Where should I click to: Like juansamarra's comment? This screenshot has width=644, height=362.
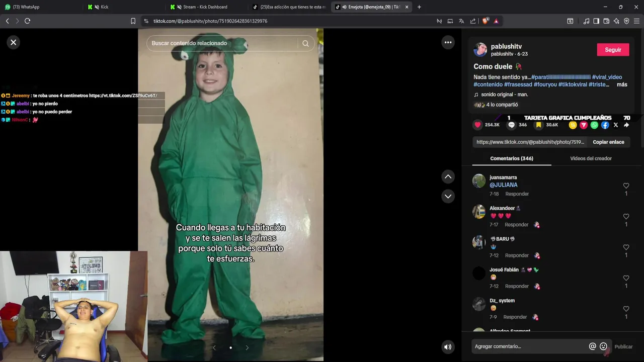tap(626, 186)
